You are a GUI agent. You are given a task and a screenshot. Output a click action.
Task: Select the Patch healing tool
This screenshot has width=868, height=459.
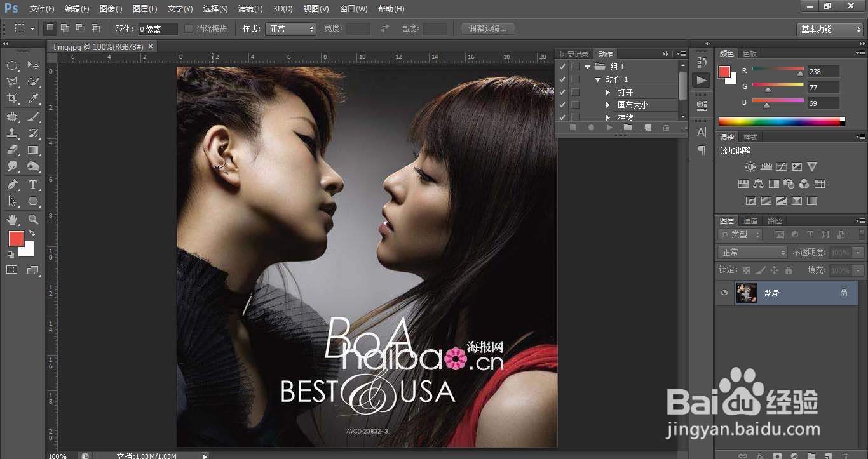tap(12, 117)
